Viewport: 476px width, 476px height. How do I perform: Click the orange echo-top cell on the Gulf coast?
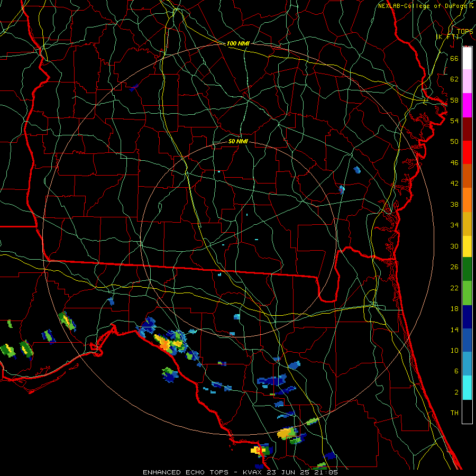tap(164, 344)
